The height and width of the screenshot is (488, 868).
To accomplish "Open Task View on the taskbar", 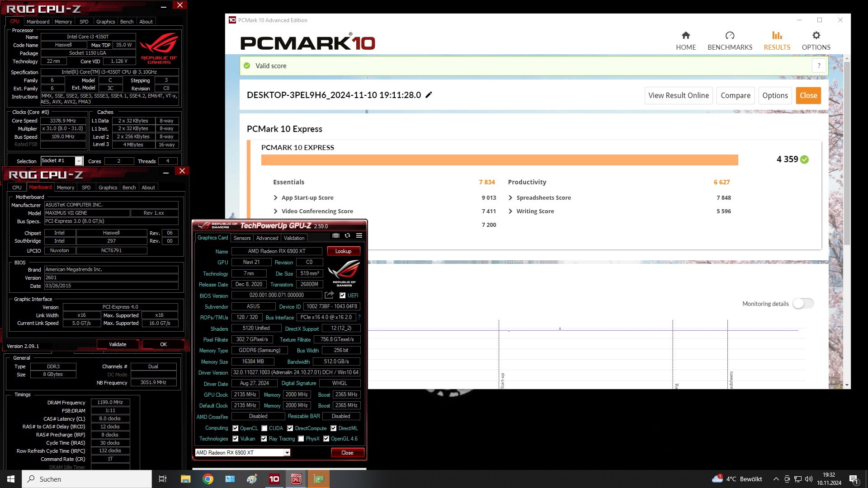I will [163, 479].
